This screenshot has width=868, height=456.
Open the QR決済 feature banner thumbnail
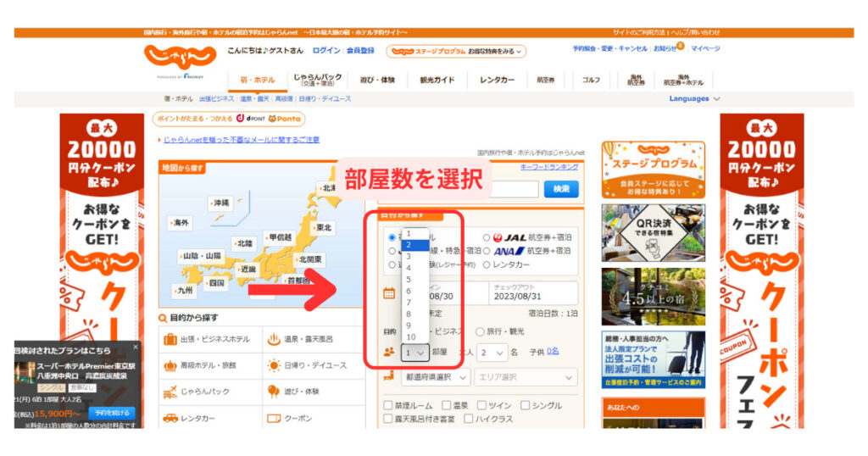[x=654, y=233]
